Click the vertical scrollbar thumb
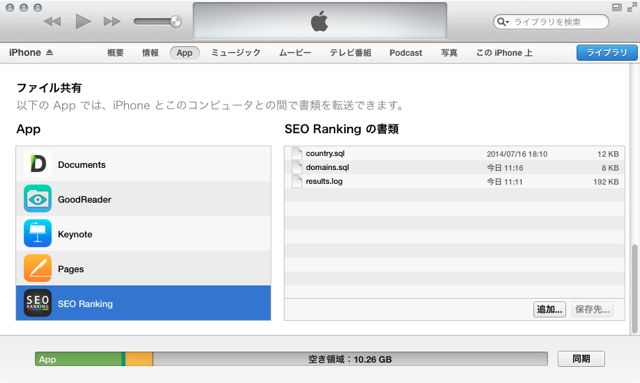This screenshot has height=383, width=640. coord(634,289)
